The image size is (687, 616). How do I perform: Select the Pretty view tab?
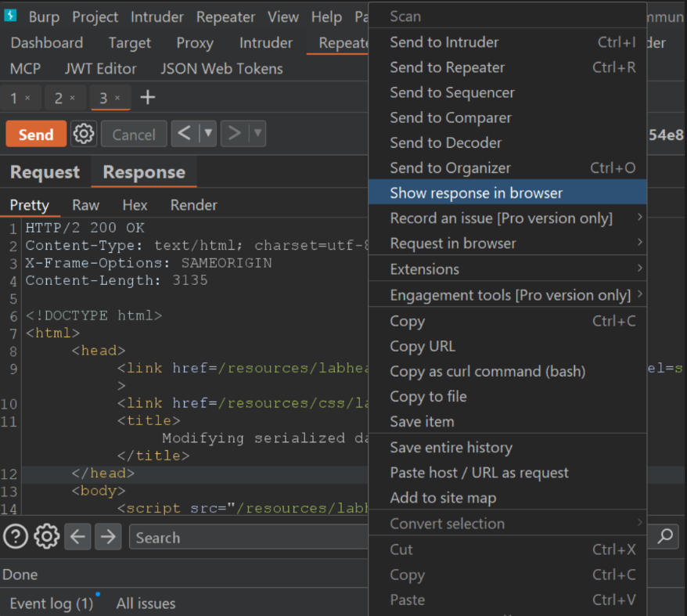30,205
